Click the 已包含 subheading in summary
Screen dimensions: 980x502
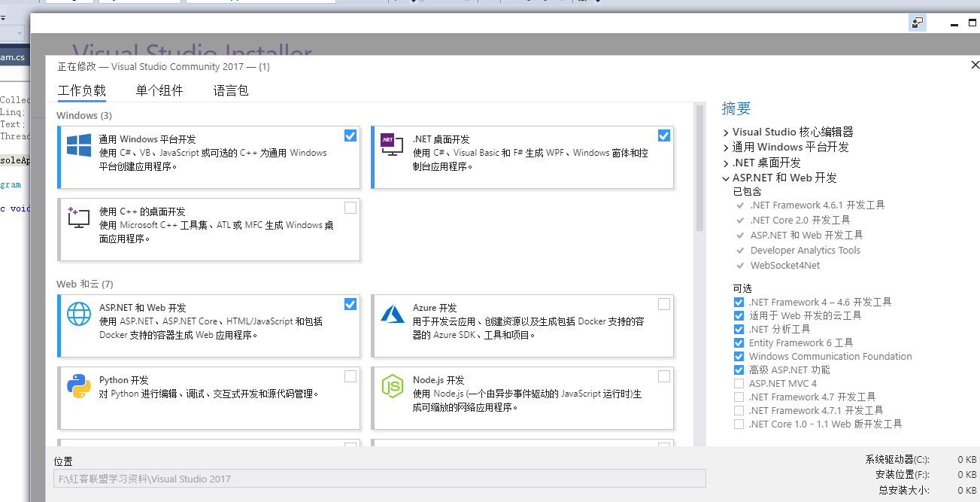click(747, 191)
